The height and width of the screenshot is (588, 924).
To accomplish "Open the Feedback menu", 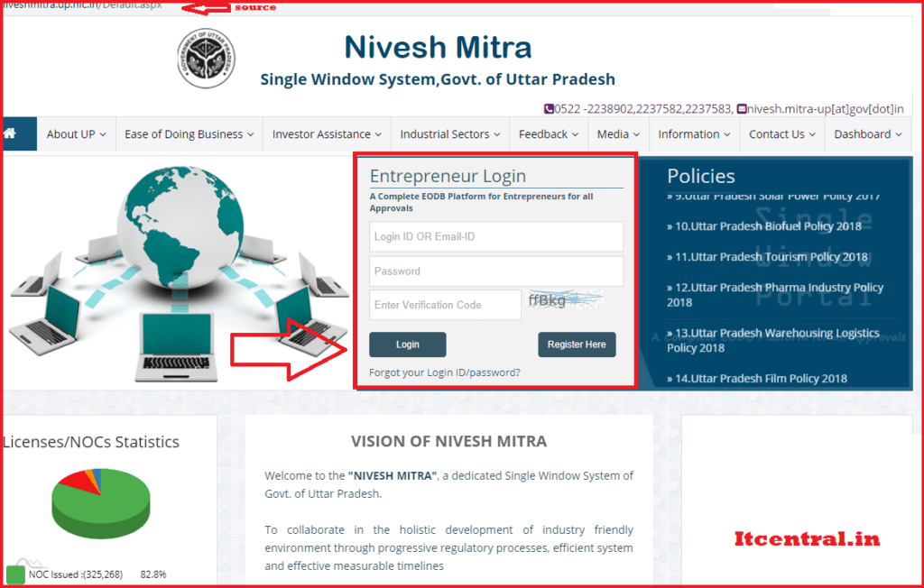I will 548,134.
